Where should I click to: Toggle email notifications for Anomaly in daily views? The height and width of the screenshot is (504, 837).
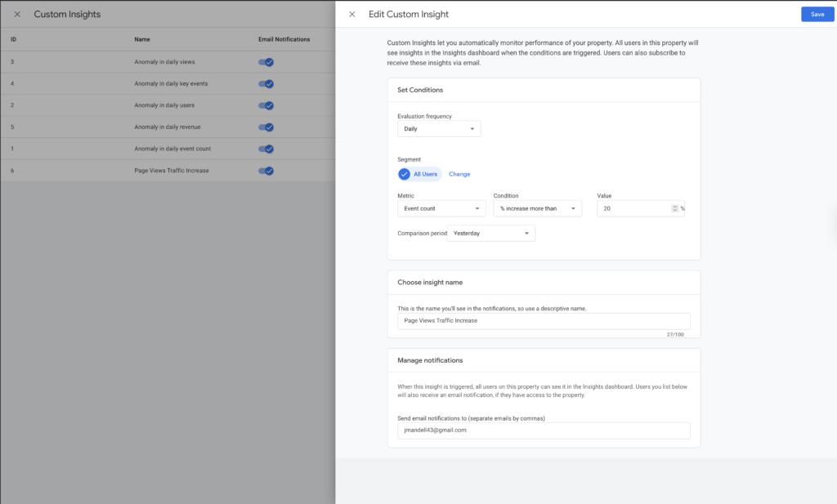click(266, 62)
